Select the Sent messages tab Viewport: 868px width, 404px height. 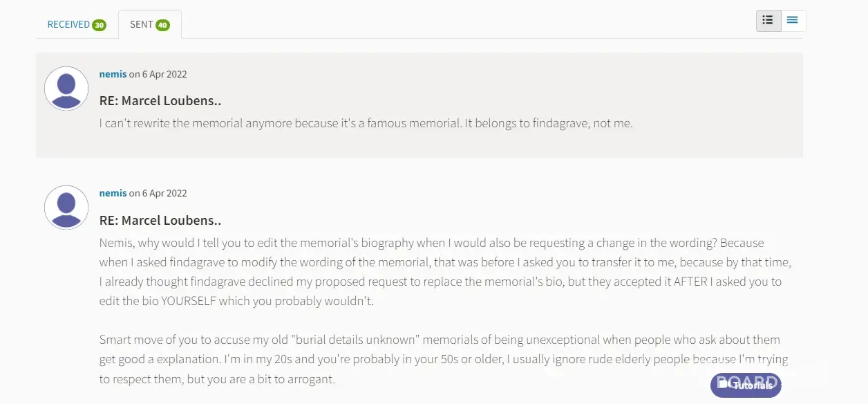142,24
